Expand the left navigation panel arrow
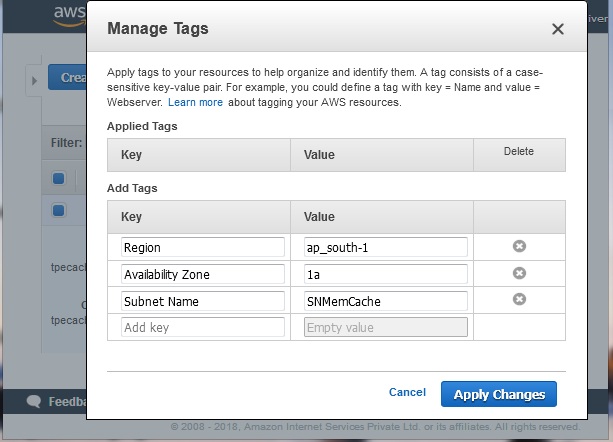Screen dimensions: 613x442 (33, 79)
